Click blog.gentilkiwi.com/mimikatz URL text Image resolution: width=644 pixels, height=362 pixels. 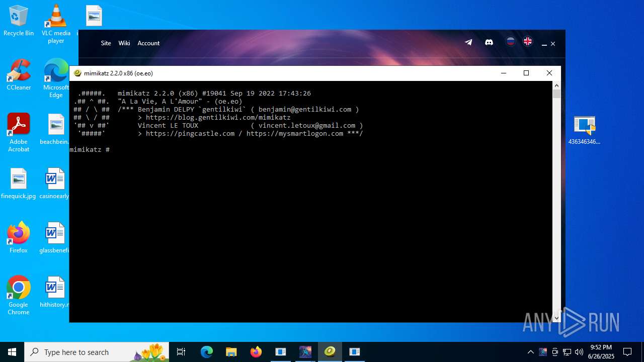click(x=218, y=117)
